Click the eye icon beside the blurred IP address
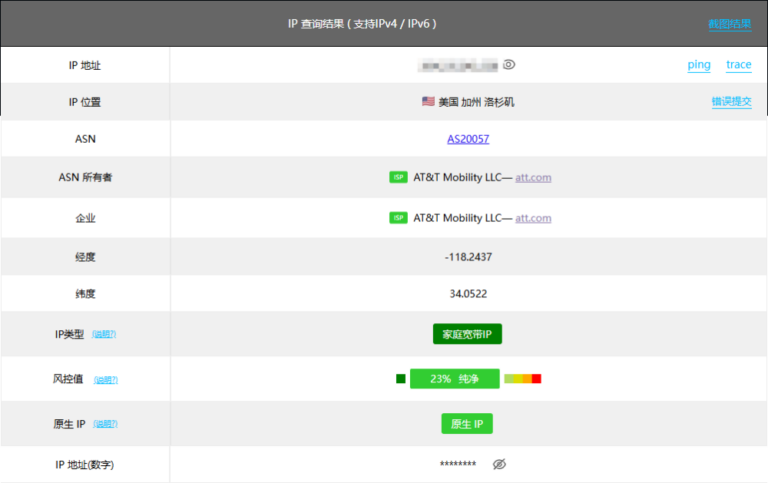This screenshot has width=768, height=483. tap(509, 65)
